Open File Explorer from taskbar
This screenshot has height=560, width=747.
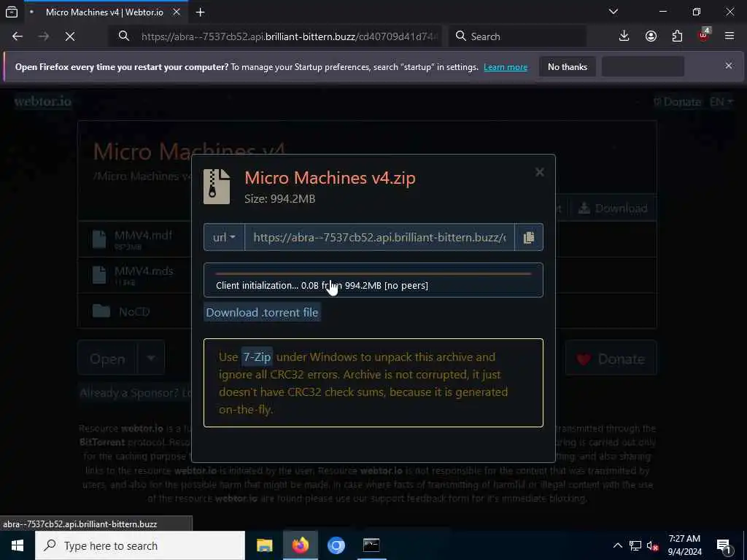coord(264,545)
